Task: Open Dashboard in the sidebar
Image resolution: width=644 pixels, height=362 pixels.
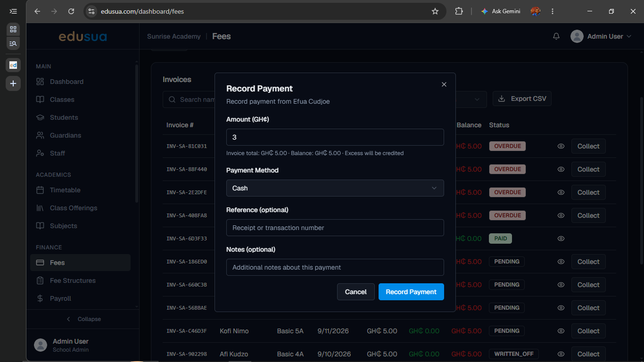Action: coord(80,82)
